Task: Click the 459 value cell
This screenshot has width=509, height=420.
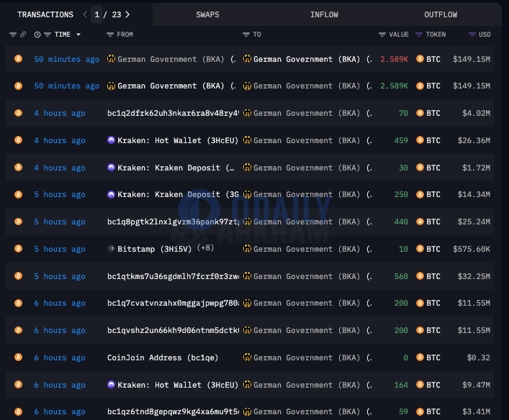Action: [401, 140]
